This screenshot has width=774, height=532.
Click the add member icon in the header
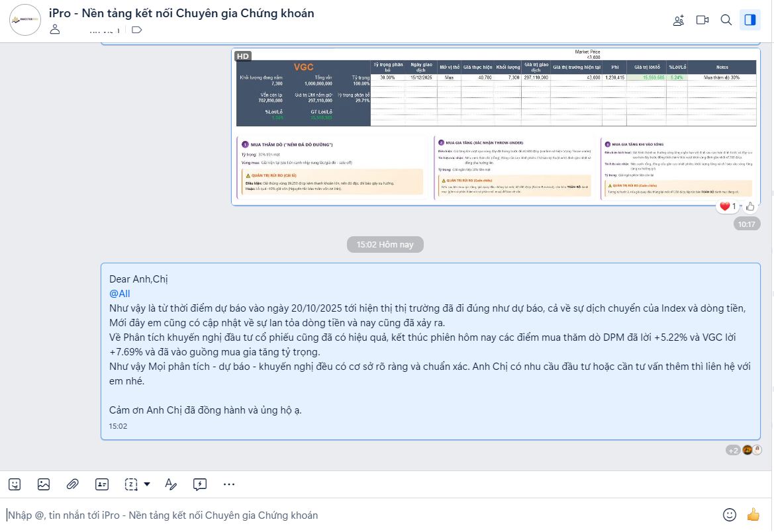coord(678,20)
